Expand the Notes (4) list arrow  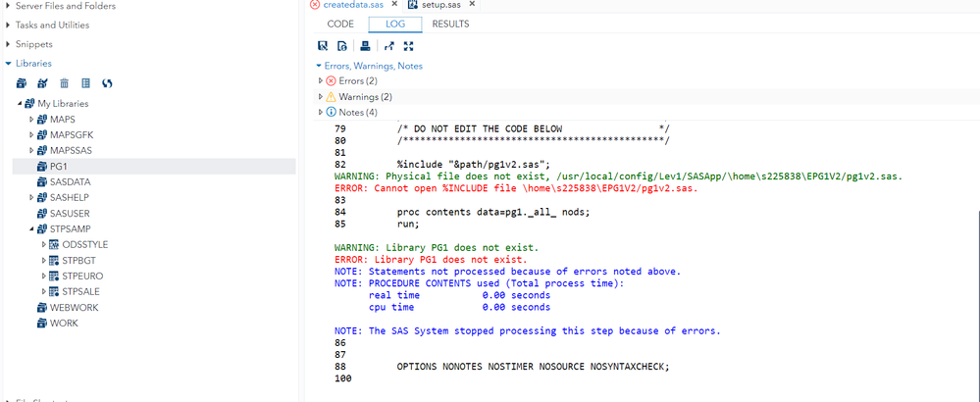(x=321, y=113)
